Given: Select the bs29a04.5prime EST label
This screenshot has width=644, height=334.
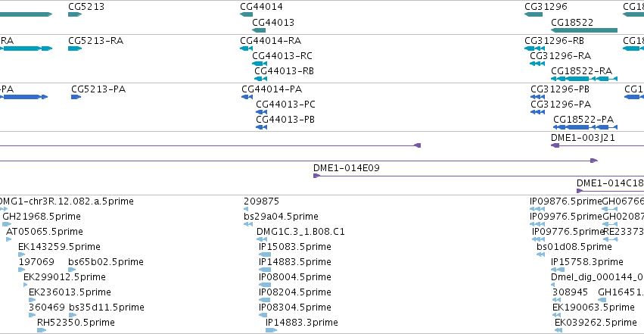Looking at the screenshot, I should 281,217.
